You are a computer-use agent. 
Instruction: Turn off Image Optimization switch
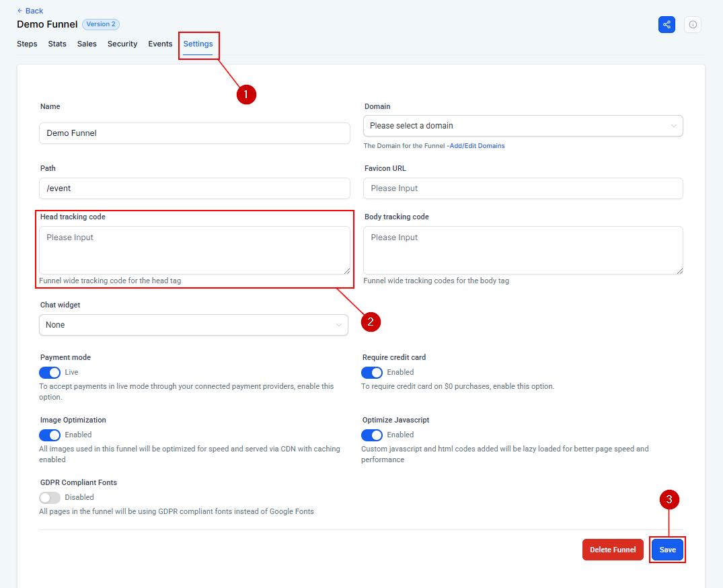[x=50, y=435]
